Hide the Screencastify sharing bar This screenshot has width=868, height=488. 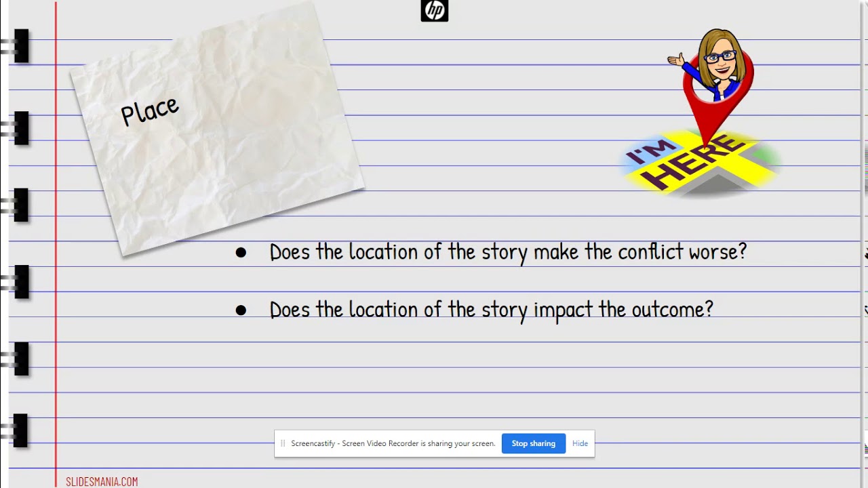click(580, 443)
